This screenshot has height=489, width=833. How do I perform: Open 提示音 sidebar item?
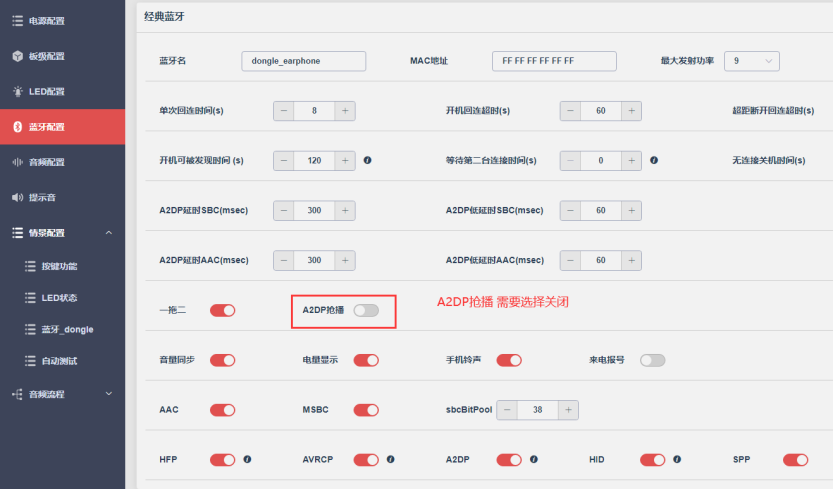pyautogui.click(x=62, y=197)
